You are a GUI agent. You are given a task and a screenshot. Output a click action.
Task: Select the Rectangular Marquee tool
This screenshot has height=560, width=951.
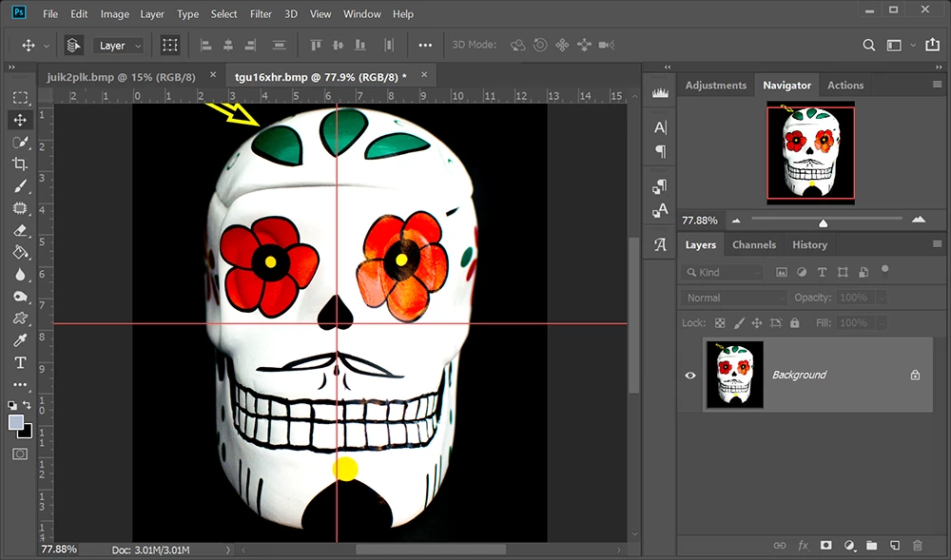point(20,98)
